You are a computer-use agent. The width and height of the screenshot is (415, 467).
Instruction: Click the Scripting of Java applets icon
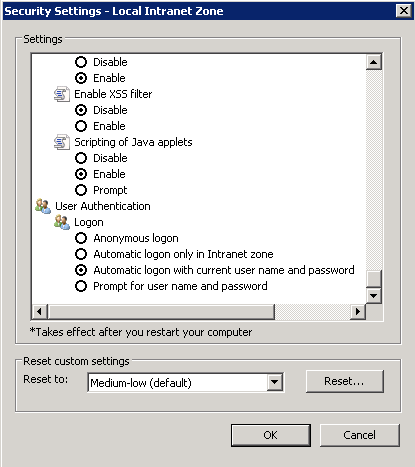click(x=62, y=142)
